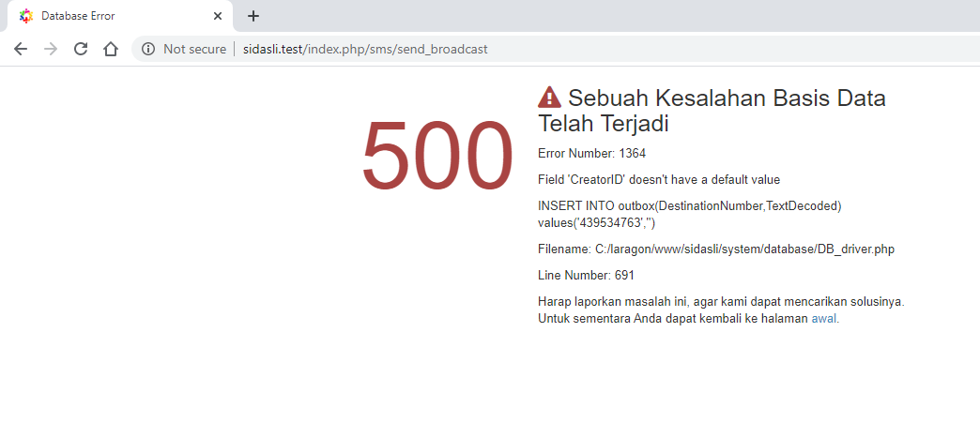
Task: Click the 'Field CreatorID doesn't have a default value' text
Action: [659, 180]
